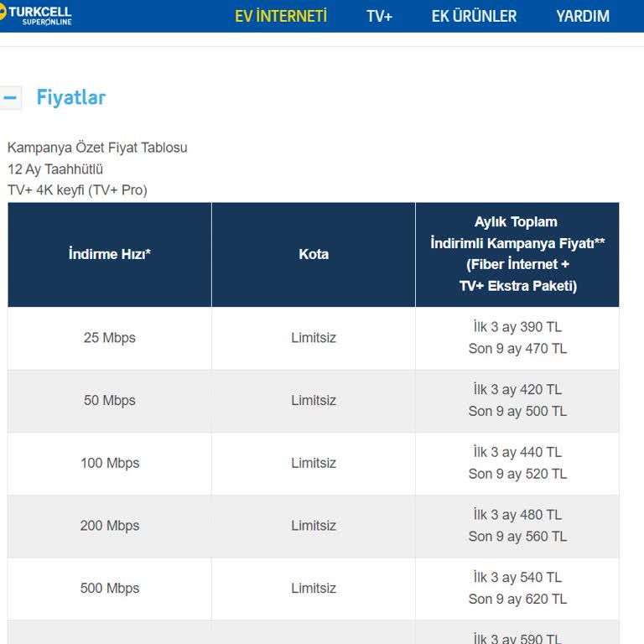Open the YARDIM menu
The image size is (644, 644).
pyautogui.click(x=583, y=16)
